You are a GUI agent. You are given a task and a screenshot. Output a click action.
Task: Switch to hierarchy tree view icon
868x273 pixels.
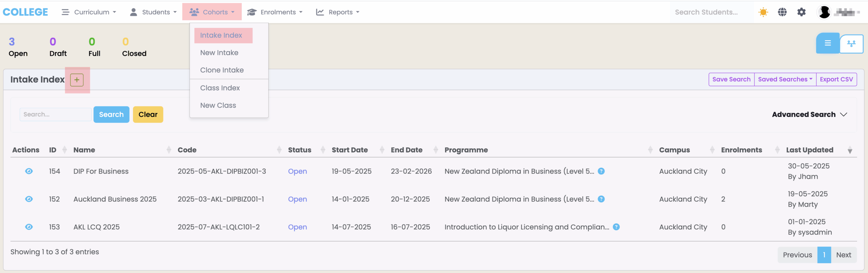click(851, 44)
